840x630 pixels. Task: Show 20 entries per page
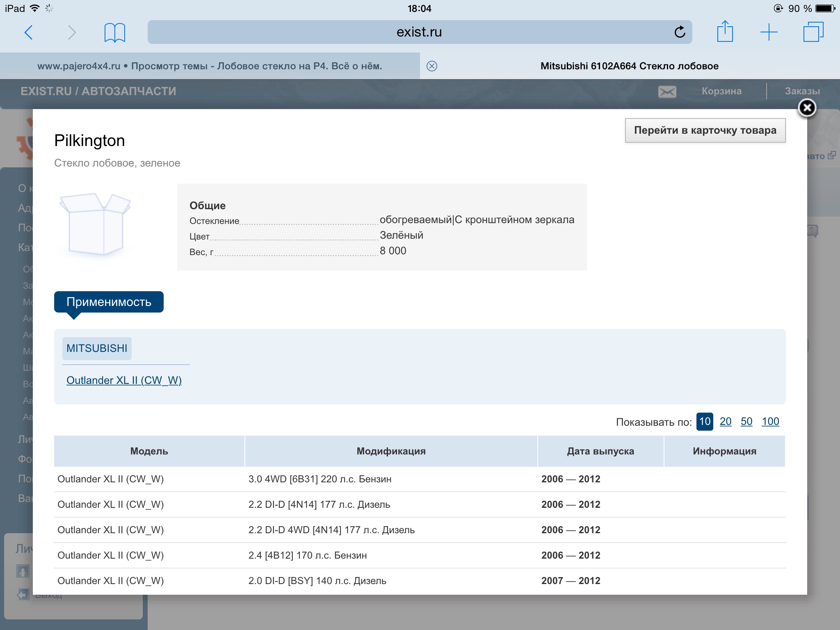(725, 421)
